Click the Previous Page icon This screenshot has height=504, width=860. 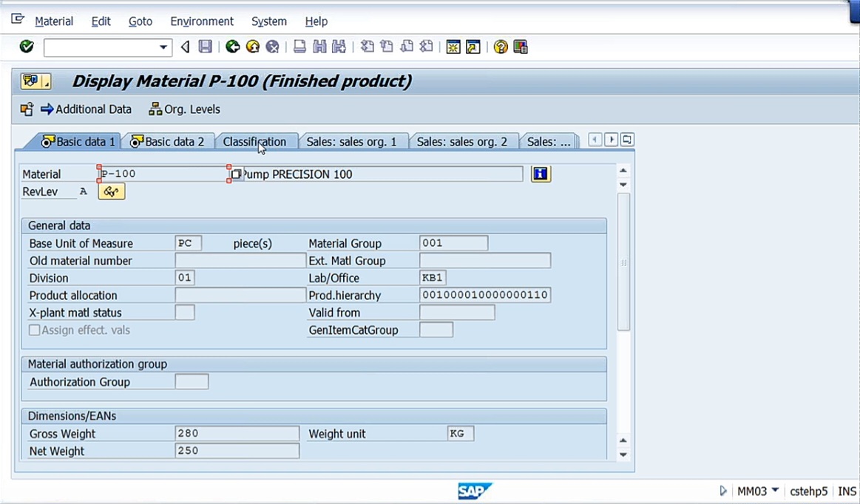point(387,47)
